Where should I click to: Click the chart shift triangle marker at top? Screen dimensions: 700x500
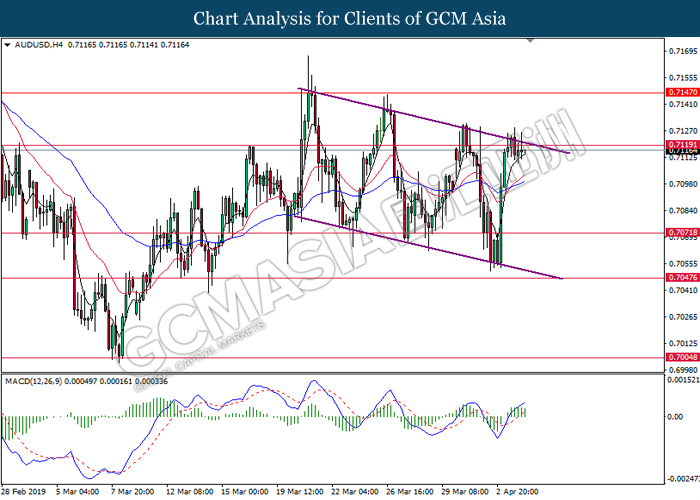530,40
